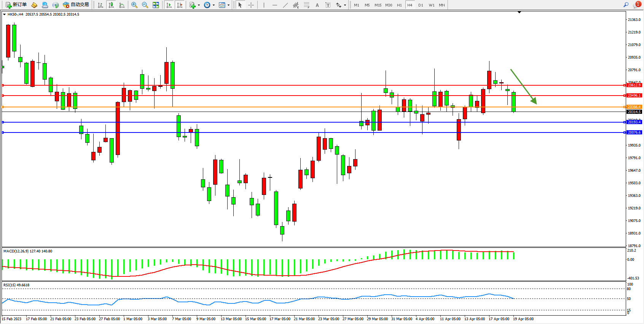
Task: Select the crosshair tool
Action: 251,5
